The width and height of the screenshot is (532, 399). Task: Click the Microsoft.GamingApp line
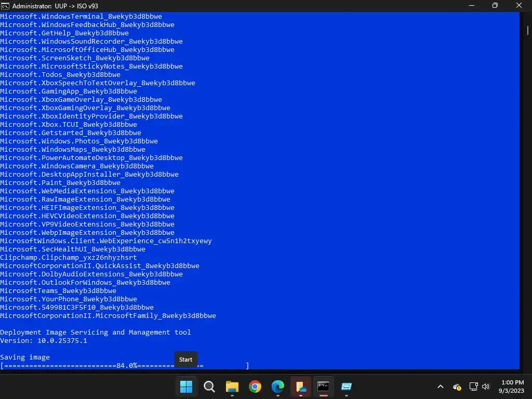pyautogui.click(x=69, y=91)
